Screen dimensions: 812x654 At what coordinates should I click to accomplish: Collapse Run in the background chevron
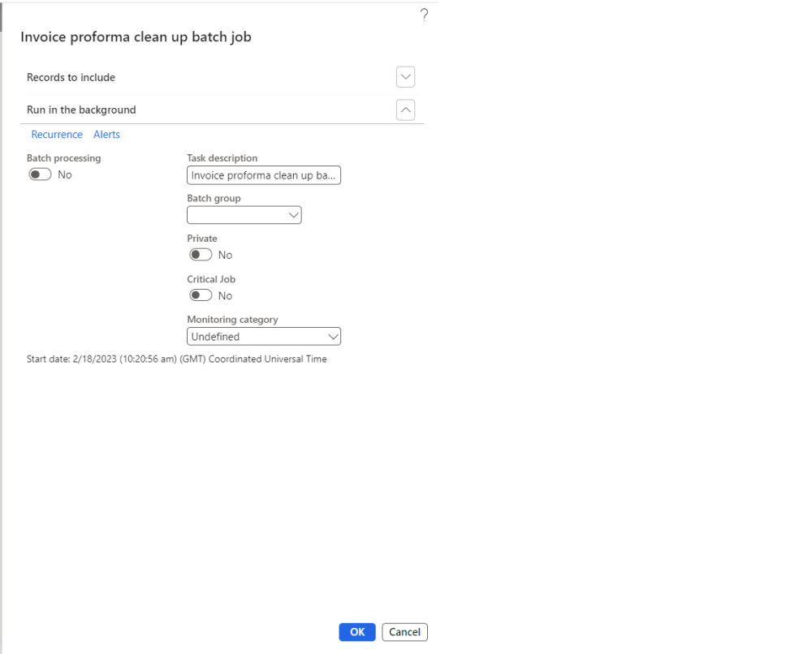(406, 109)
